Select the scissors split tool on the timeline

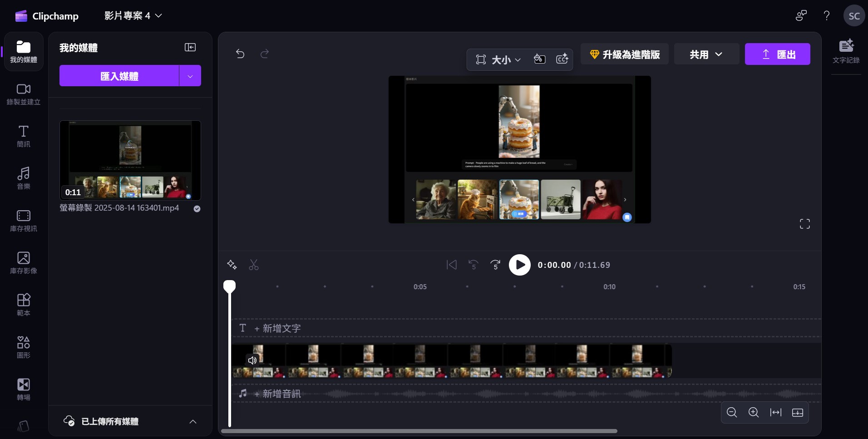(253, 265)
